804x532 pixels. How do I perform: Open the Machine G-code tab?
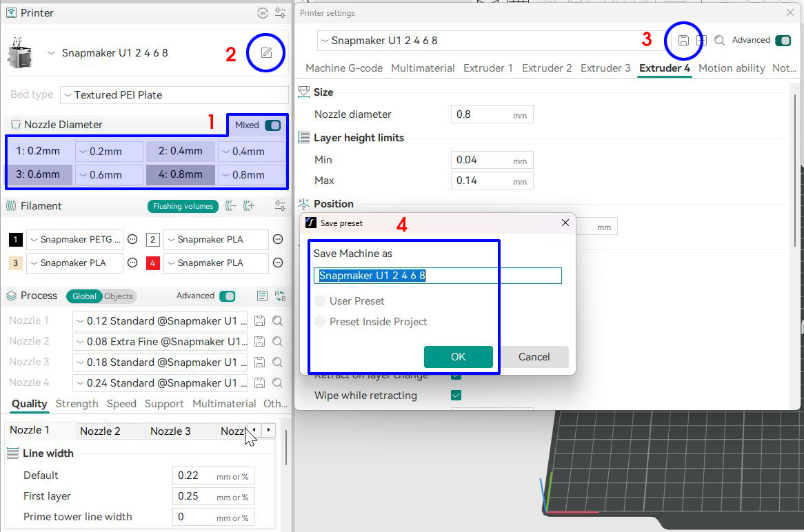point(344,68)
